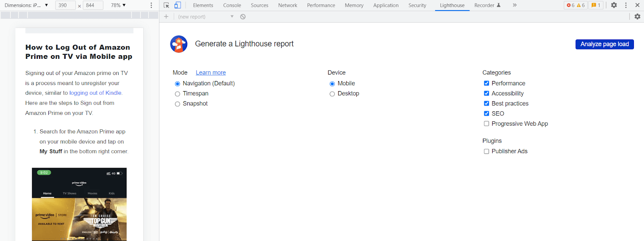This screenshot has width=644, height=241.
Task: Click the Prime Video app screenshot image
Action: [79, 204]
